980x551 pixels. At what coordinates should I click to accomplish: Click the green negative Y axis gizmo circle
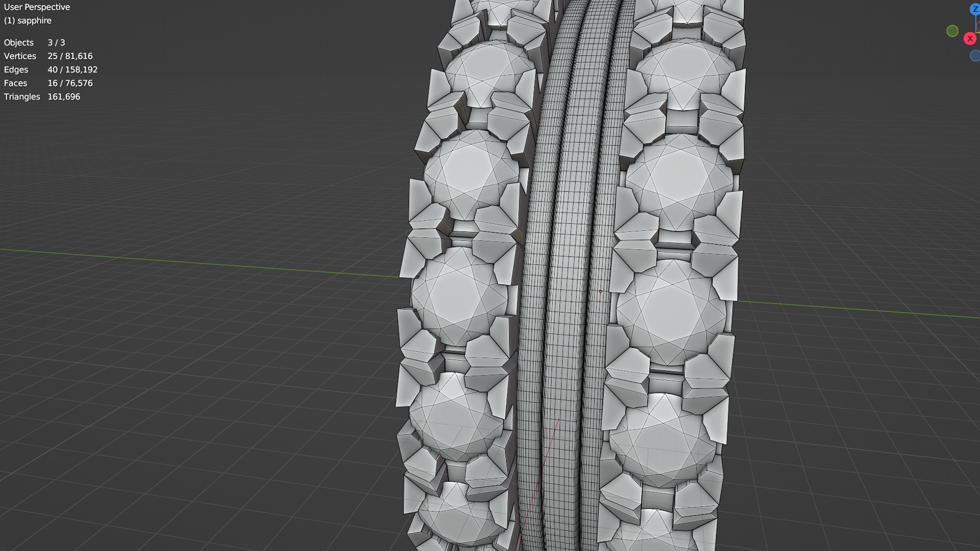[x=952, y=31]
